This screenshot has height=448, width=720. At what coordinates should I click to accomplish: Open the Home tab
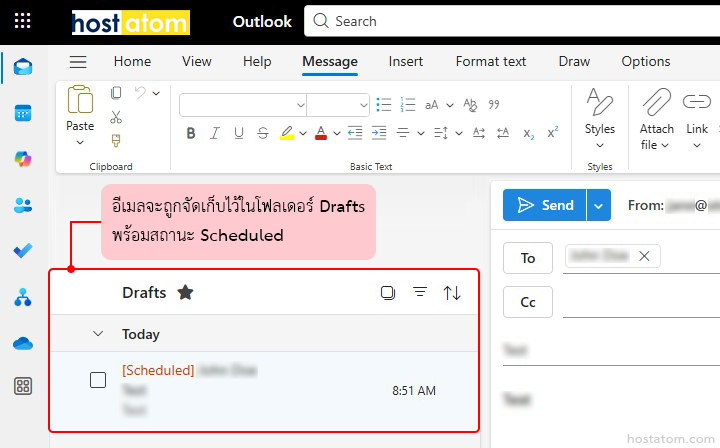pos(132,62)
